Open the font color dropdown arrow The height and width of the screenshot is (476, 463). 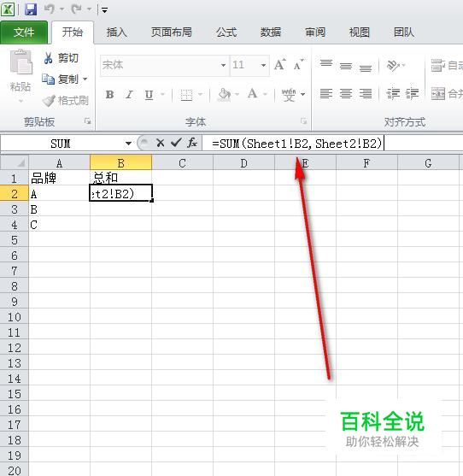[x=265, y=94]
